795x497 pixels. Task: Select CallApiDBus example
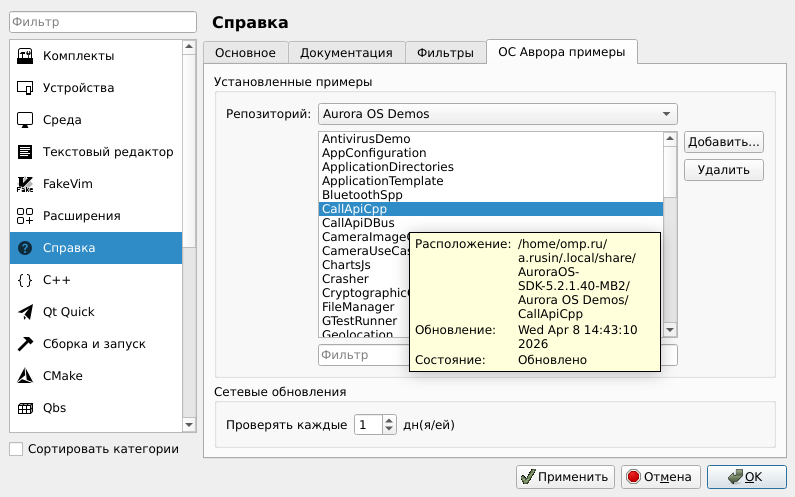coord(490,223)
